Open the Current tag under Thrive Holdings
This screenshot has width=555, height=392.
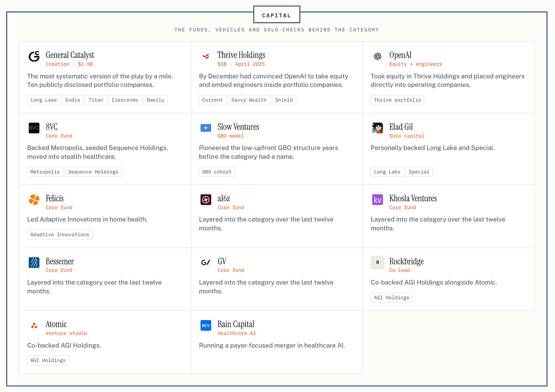pyautogui.click(x=212, y=100)
